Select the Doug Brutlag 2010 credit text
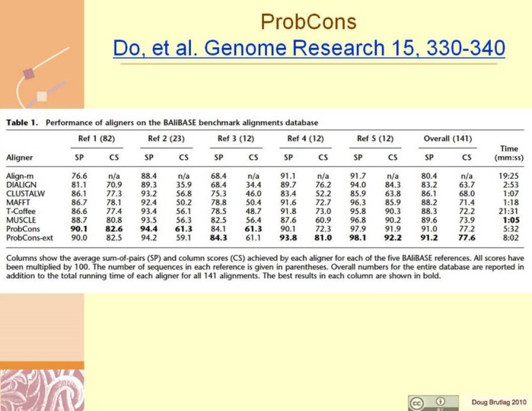Image resolution: width=532 pixels, height=411 pixels. [495, 402]
